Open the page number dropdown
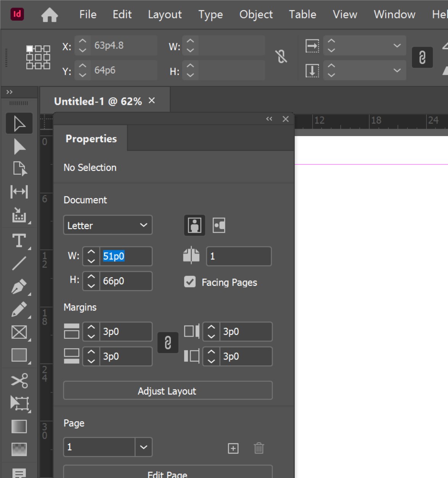This screenshot has height=478, width=448. pos(144,447)
